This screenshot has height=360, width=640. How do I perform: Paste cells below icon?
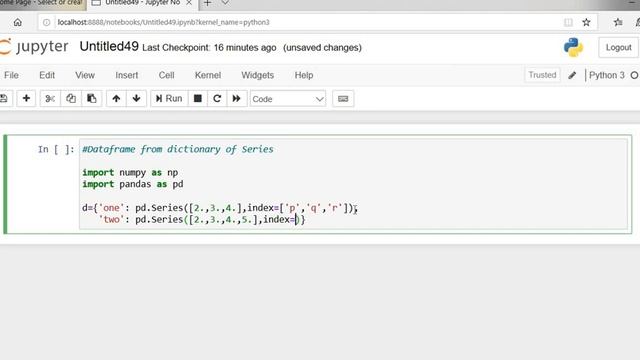coord(91,98)
